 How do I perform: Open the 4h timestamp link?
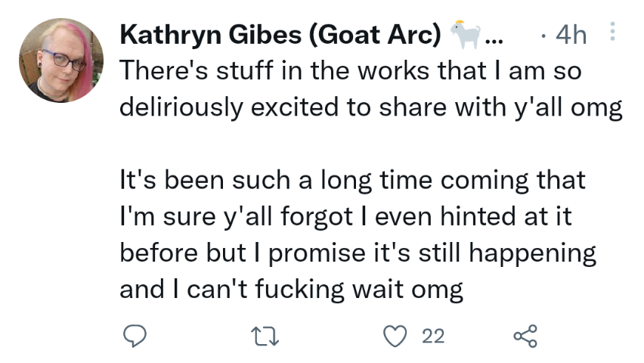tap(571, 35)
